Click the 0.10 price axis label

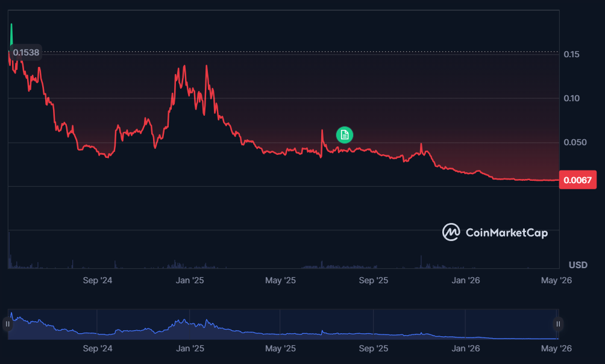(571, 98)
